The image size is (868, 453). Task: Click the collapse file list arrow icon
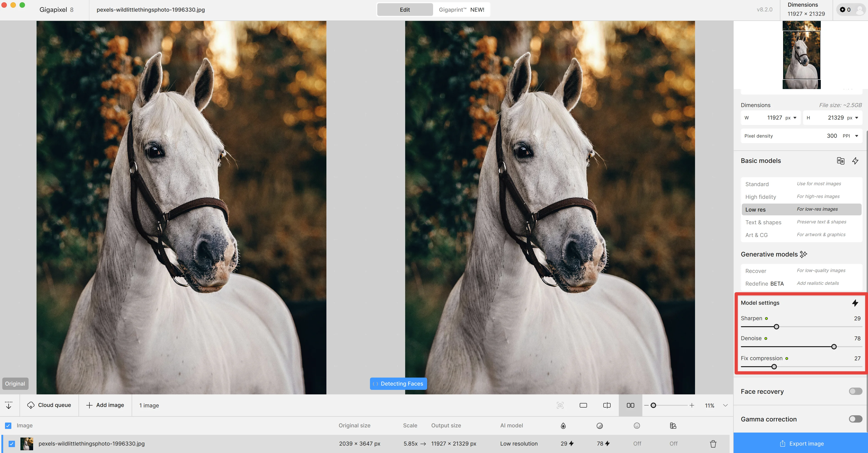[x=9, y=405]
